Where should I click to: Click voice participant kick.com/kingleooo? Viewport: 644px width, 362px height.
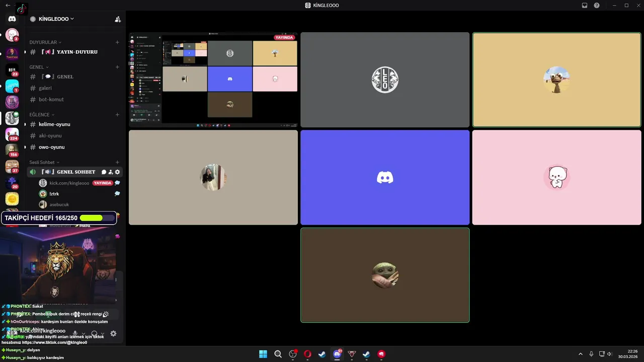(x=69, y=183)
